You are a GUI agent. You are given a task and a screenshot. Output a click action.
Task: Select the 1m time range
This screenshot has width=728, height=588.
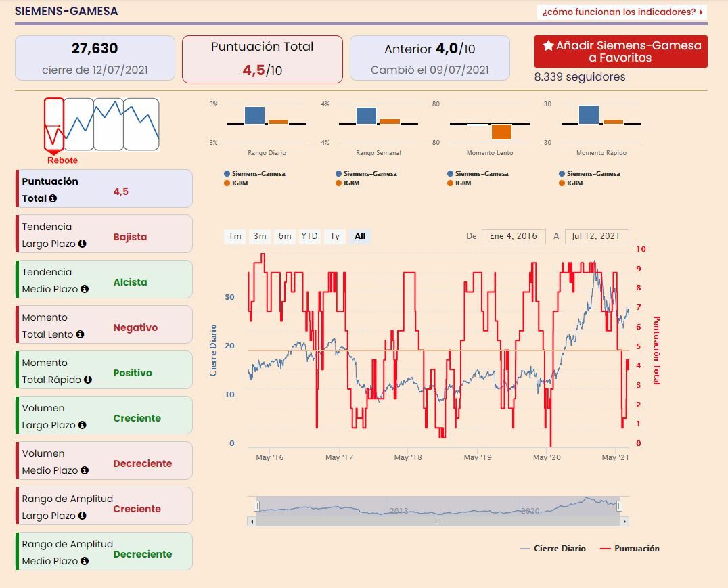[235, 236]
